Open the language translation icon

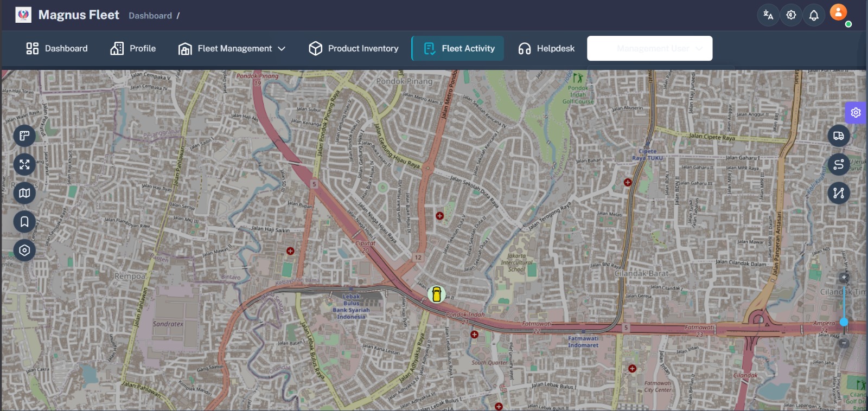pos(768,15)
